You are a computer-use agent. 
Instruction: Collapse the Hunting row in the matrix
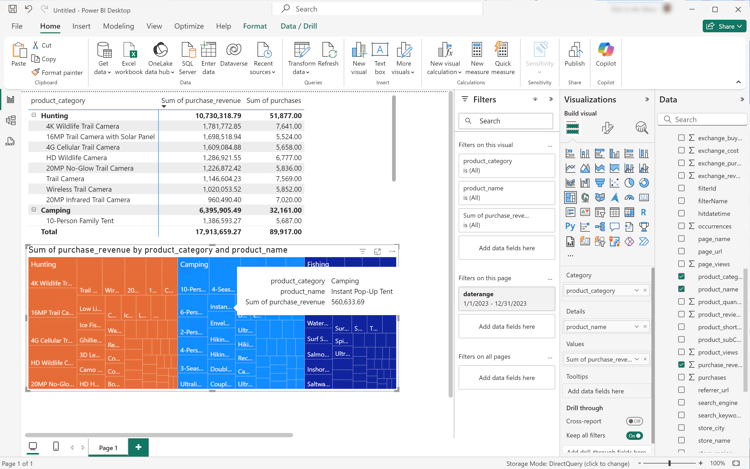coord(34,116)
